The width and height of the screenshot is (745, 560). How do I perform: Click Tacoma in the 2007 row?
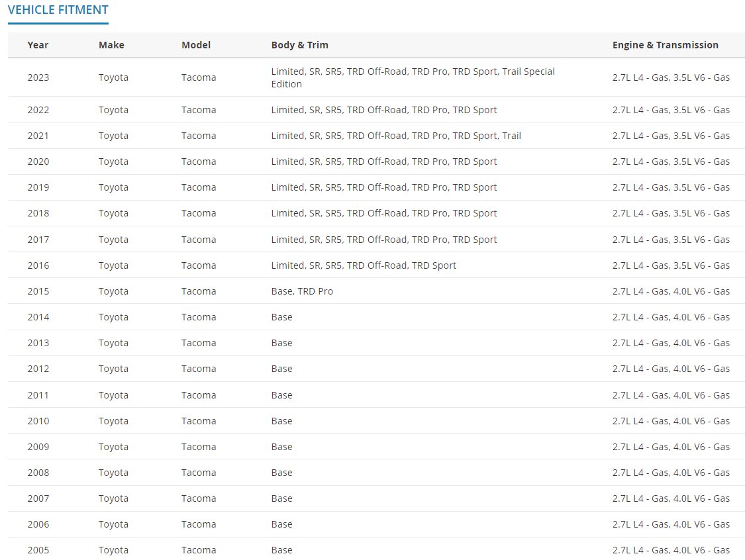pyautogui.click(x=199, y=498)
